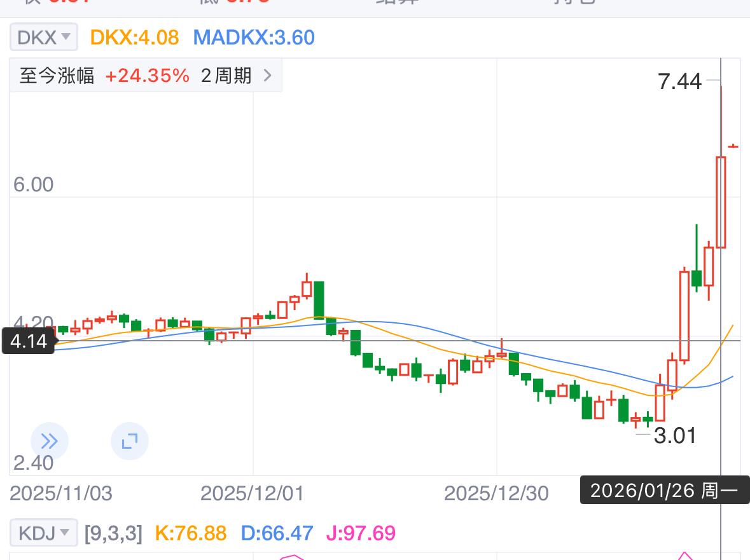Click the D:66.47 value
The width and height of the screenshot is (750, 560).
[x=277, y=533]
